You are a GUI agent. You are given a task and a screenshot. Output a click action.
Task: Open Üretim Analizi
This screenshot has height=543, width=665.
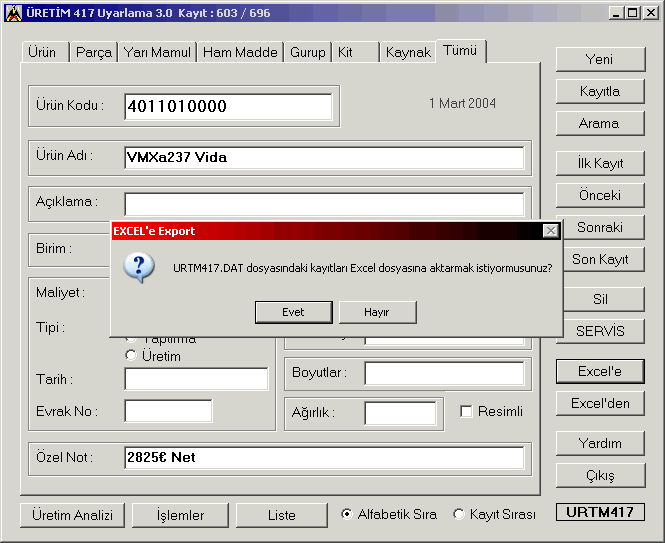click(x=72, y=515)
